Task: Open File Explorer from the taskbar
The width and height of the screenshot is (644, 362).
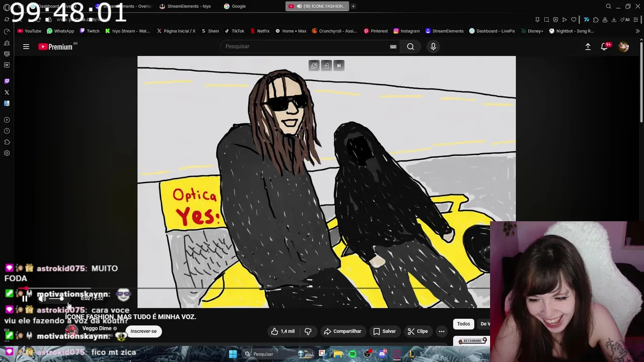Action: pyautogui.click(x=338, y=354)
